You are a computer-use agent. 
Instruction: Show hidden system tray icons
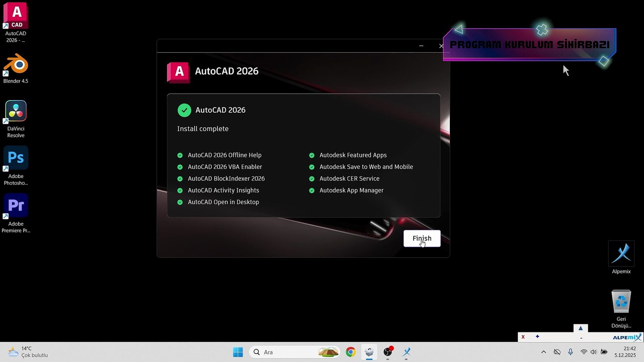[543, 352]
